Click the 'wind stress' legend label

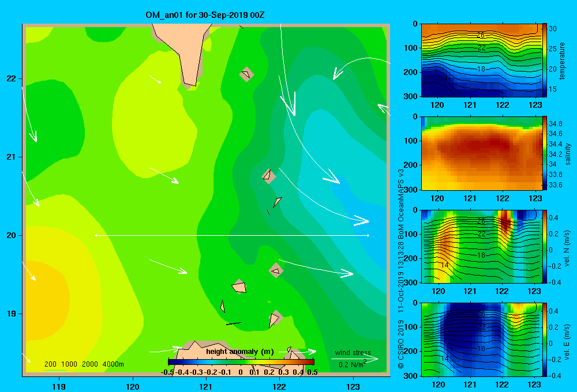click(353, 353)
